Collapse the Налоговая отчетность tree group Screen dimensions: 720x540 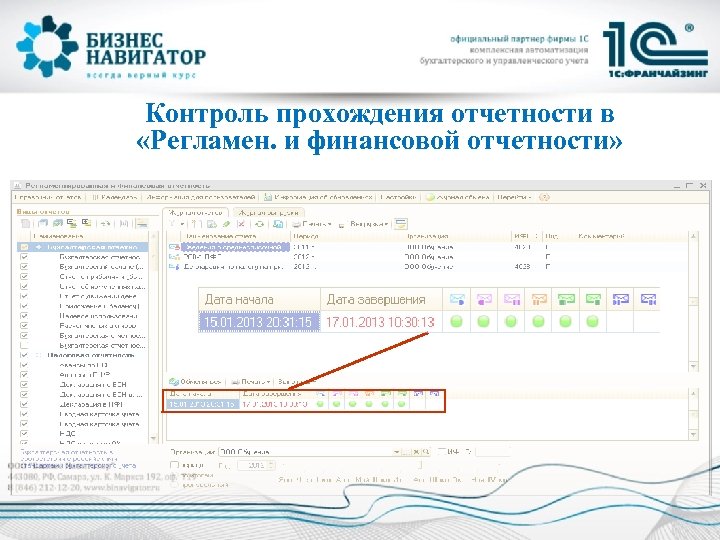(x=39, y=355)
